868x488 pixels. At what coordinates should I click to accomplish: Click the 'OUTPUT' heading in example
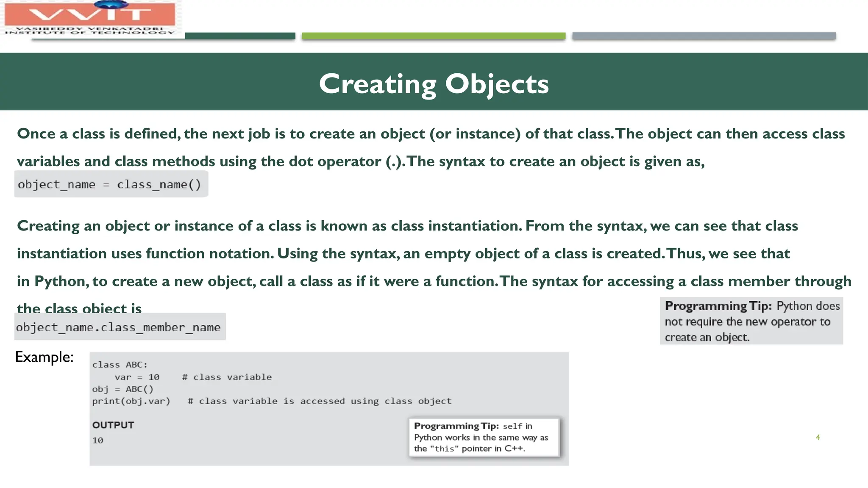click(x=113, y=425)
